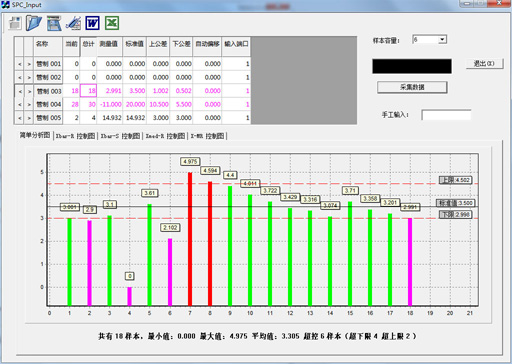This screenshot has height=364, width=512.
Task: Open the X-MR 控制图 tab
Action: [207, 136]
